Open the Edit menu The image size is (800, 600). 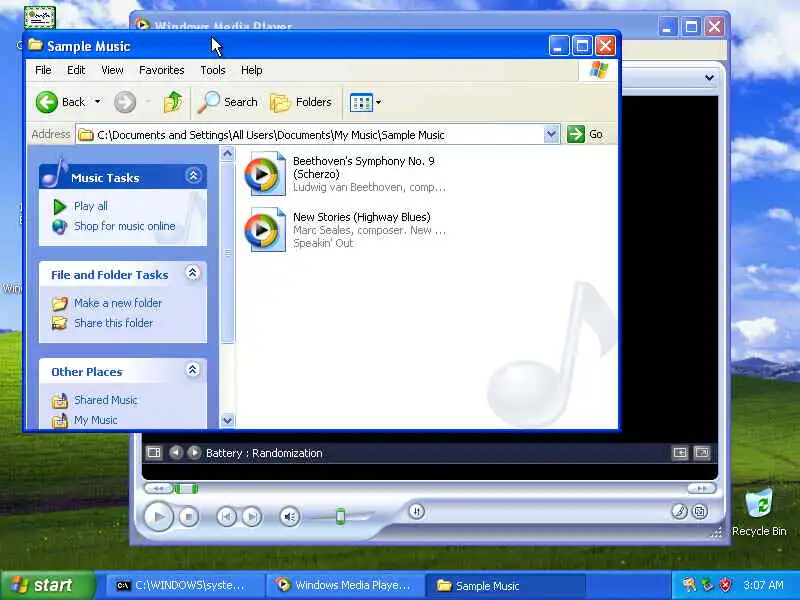point(76,70)
